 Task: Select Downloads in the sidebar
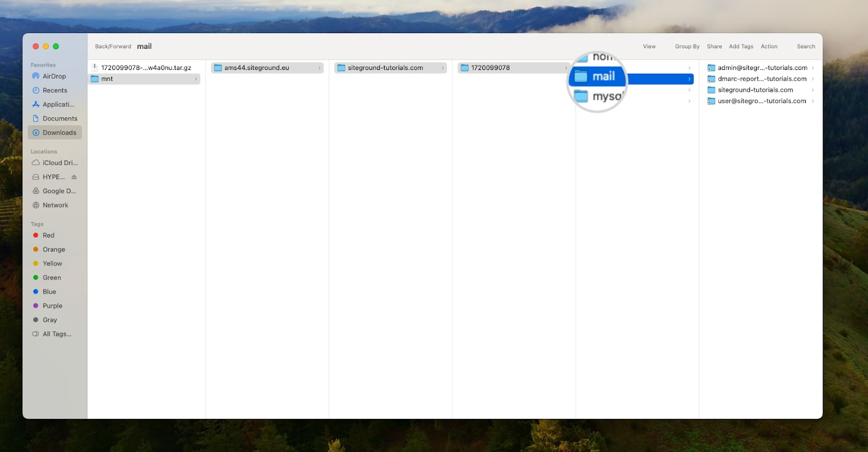coord(54,133)
